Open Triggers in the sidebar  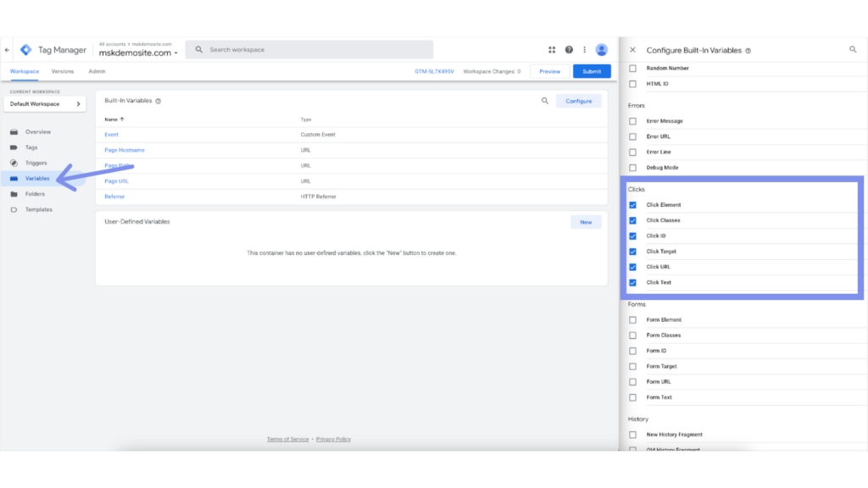coord(36,163)
